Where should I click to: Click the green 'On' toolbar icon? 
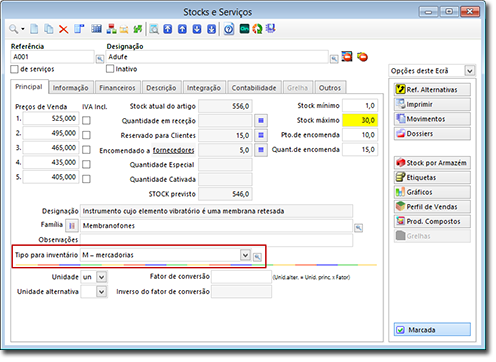click(244, 29)
